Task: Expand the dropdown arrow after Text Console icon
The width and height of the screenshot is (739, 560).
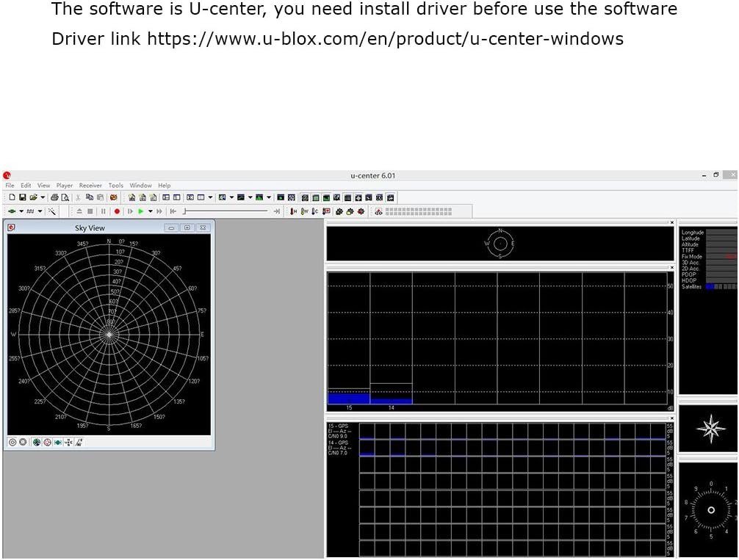Action: point(210,197)
